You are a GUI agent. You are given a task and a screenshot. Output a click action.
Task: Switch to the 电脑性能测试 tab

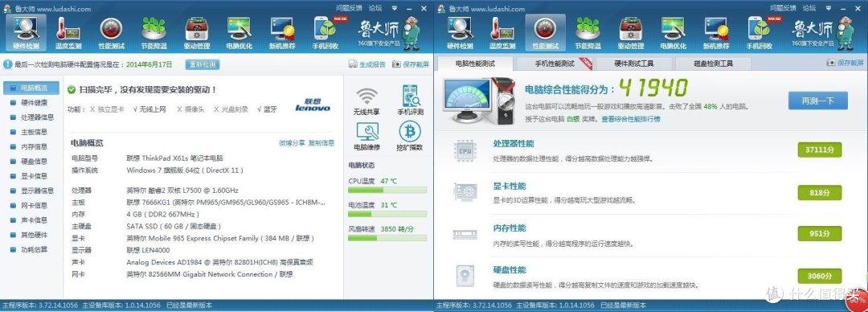pos(475,64)
